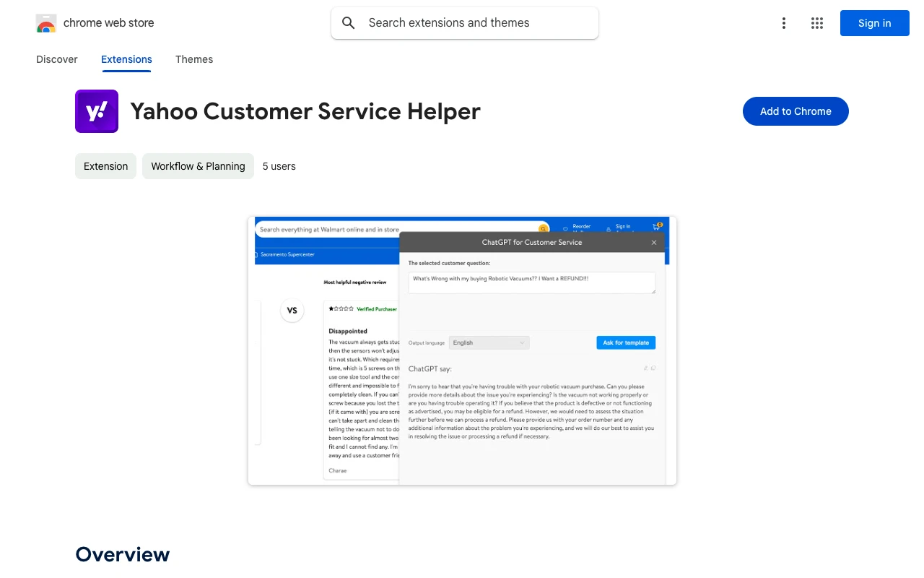924x578 pixels.
Task: Click the Walmart cart icon in the screenshot
Action: (655, 227)
